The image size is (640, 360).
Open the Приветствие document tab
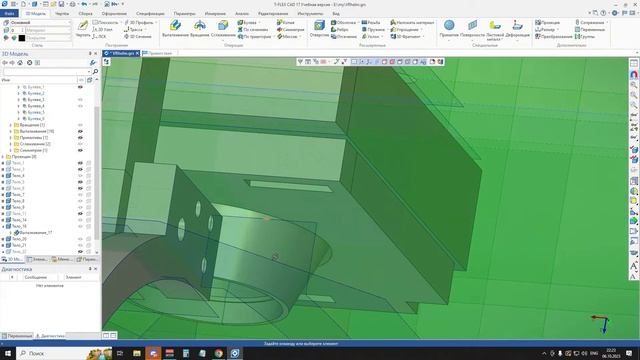click(160, 53)
